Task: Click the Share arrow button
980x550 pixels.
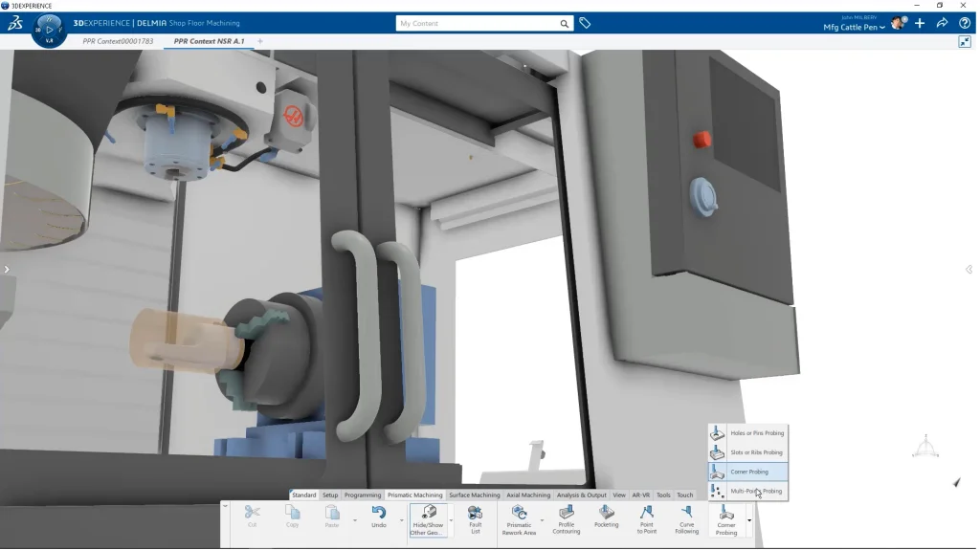Action: 942,23
